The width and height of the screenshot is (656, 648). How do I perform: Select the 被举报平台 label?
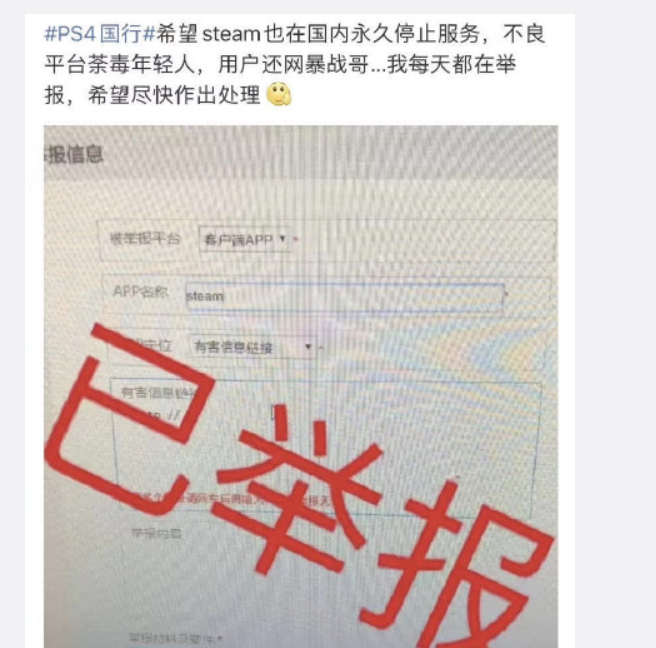pos(145,239)
